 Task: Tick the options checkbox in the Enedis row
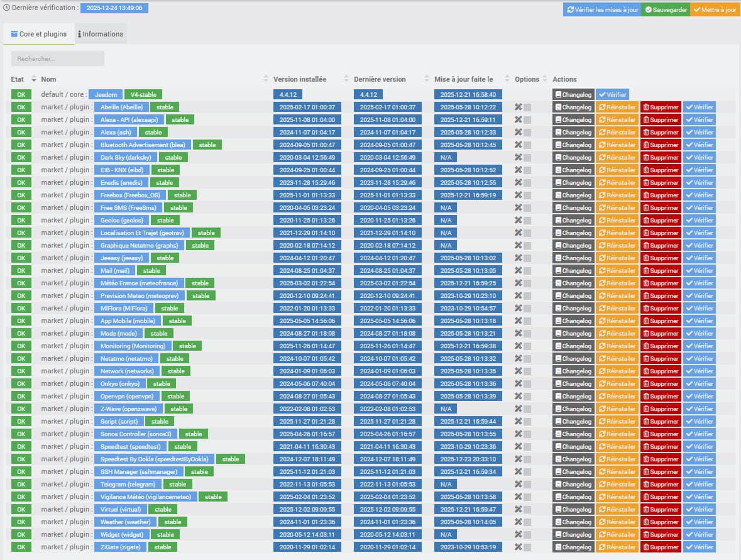(527, 183)
